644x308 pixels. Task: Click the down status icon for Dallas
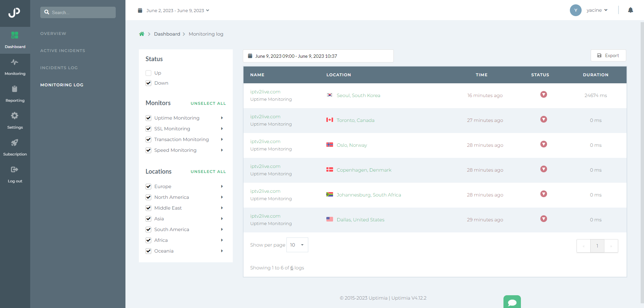pyautogui.click(x=544, y=219)
